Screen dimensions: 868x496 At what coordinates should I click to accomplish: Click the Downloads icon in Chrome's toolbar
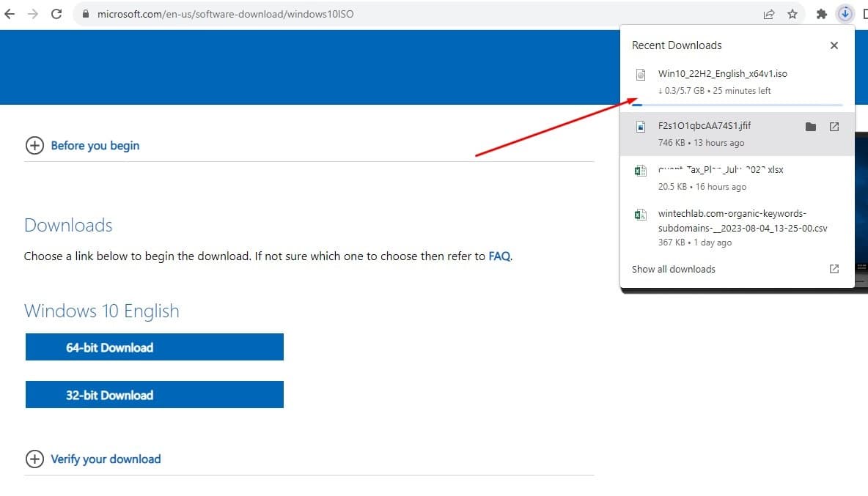[845, 12]
